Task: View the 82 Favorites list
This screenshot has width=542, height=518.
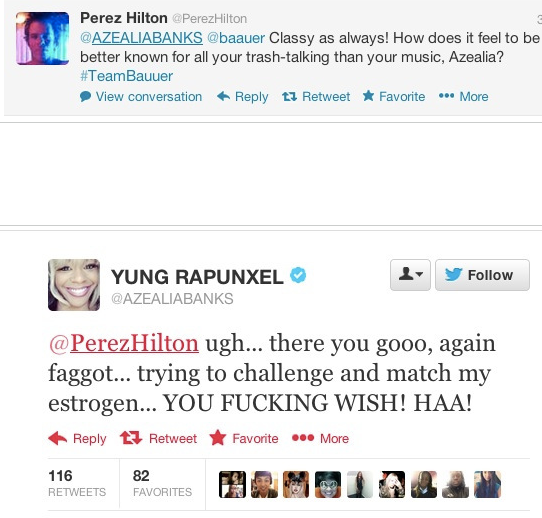Action: [162, 483]
